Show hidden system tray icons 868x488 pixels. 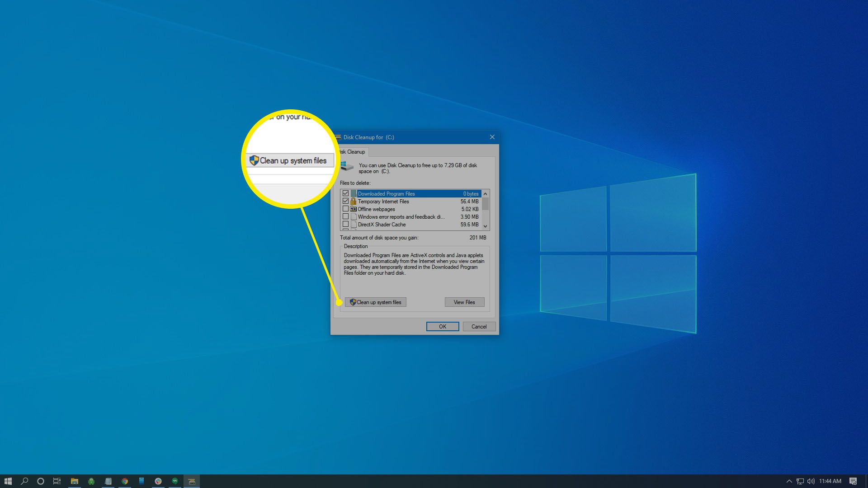pos(789,481)
